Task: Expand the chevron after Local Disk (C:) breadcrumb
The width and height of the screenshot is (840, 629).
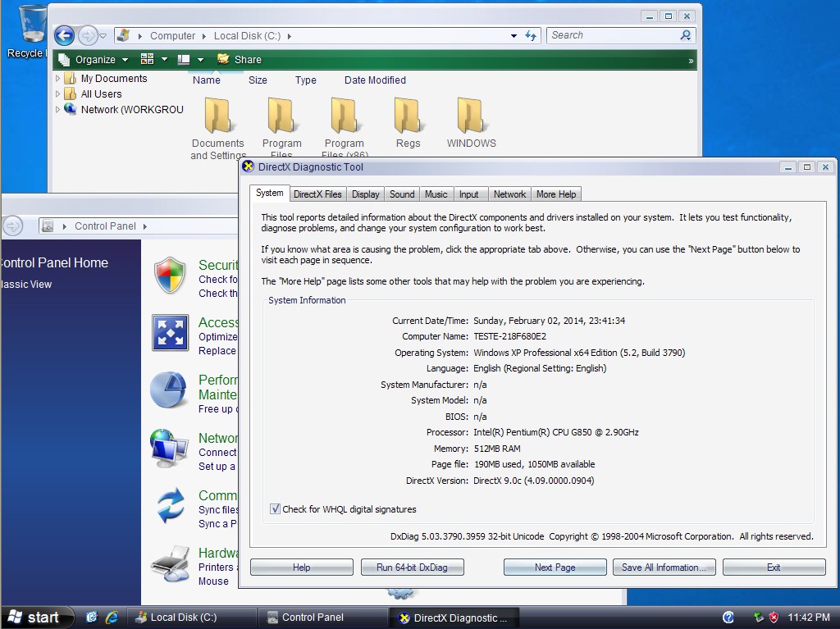Action: pos(290,36)
